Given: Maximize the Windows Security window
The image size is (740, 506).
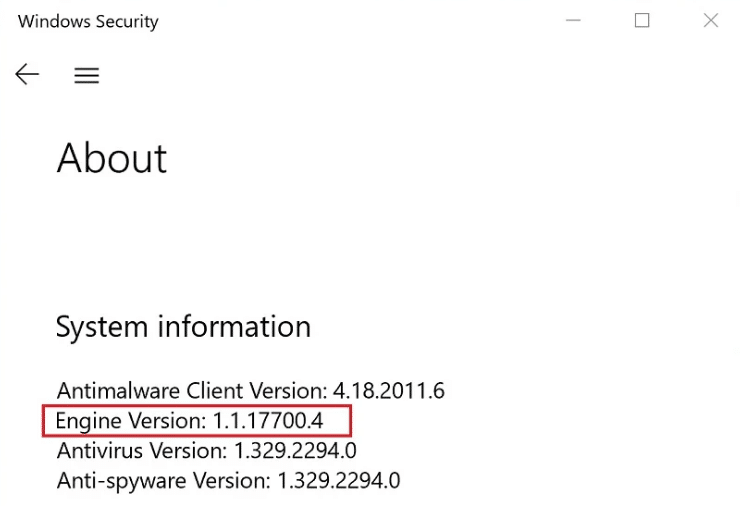Looking at the screenshot, I should coord(642,20).
